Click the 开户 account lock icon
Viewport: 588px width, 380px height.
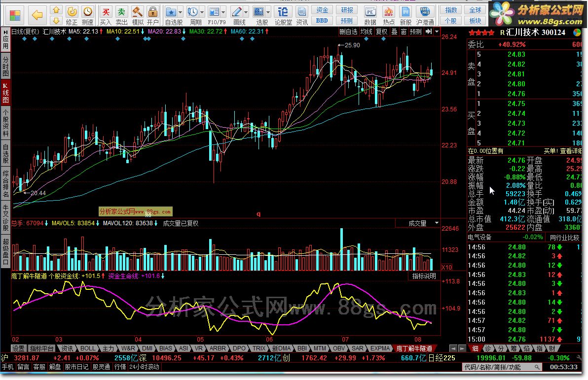point(152,16)
